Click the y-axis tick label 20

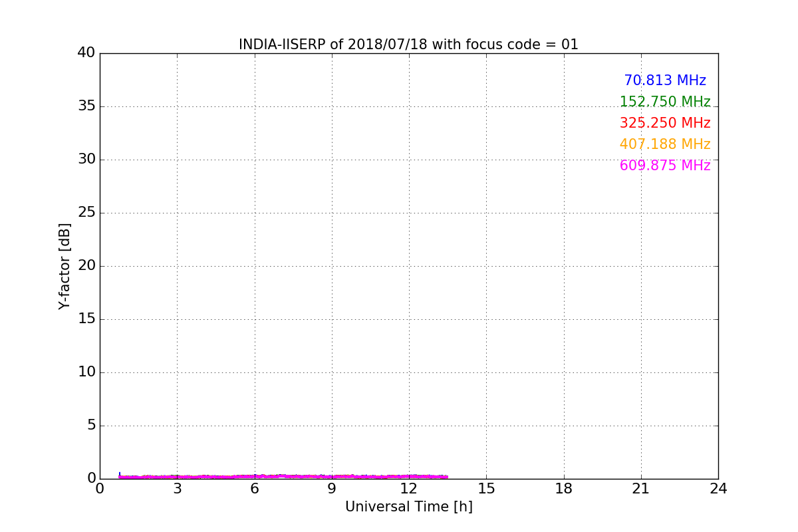(x=86, y=266)
